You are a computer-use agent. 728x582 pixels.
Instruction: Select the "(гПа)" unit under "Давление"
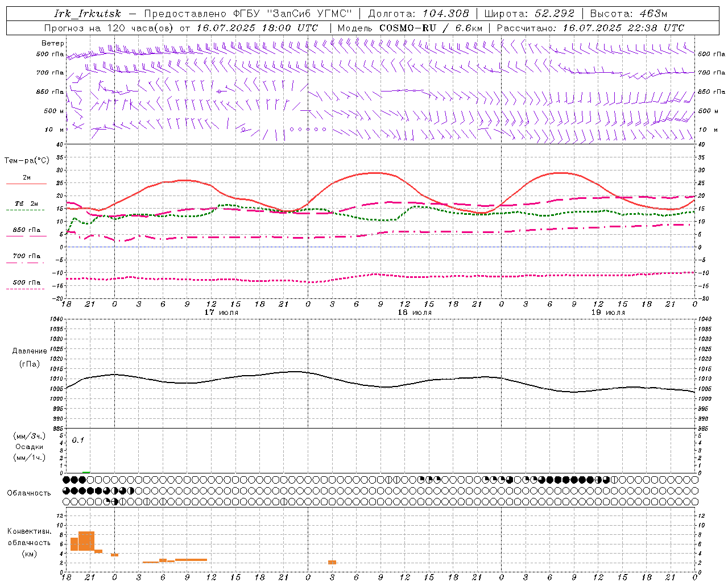tap(30, 364)
